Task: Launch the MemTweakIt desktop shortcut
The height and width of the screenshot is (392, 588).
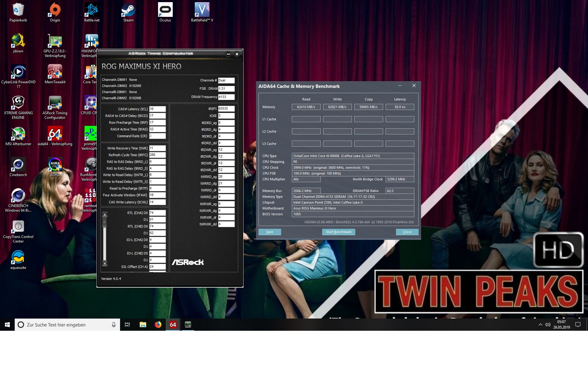Action: (x=55, y=74)
